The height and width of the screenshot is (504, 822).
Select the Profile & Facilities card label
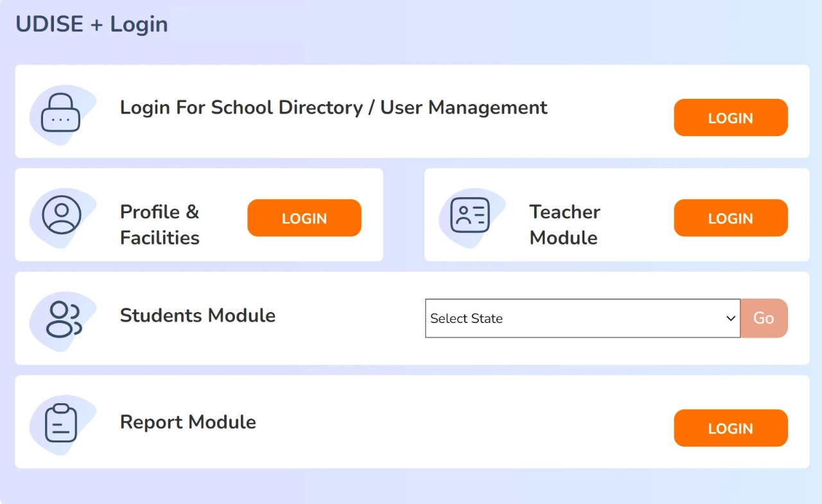click(x=159, y=225)
